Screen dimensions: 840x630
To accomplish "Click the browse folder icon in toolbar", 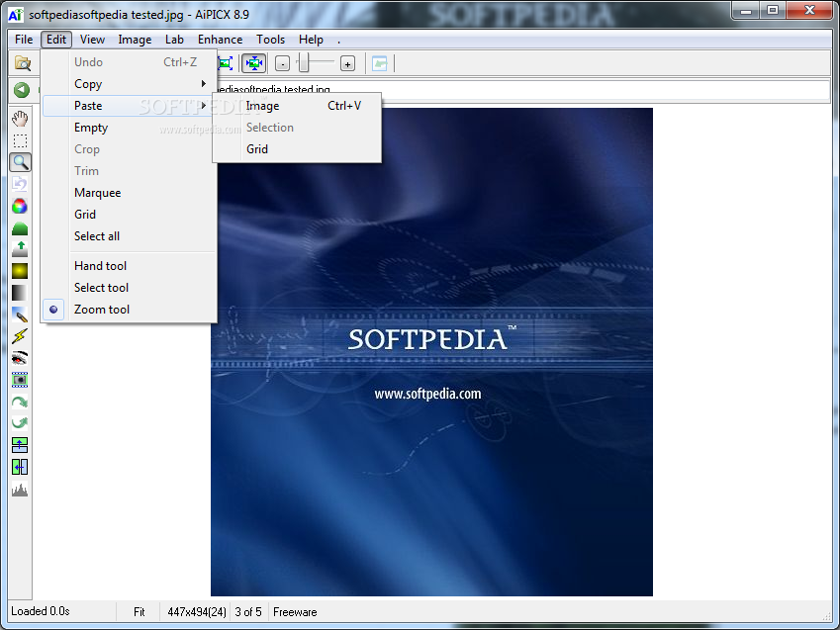I will [23, 63].
